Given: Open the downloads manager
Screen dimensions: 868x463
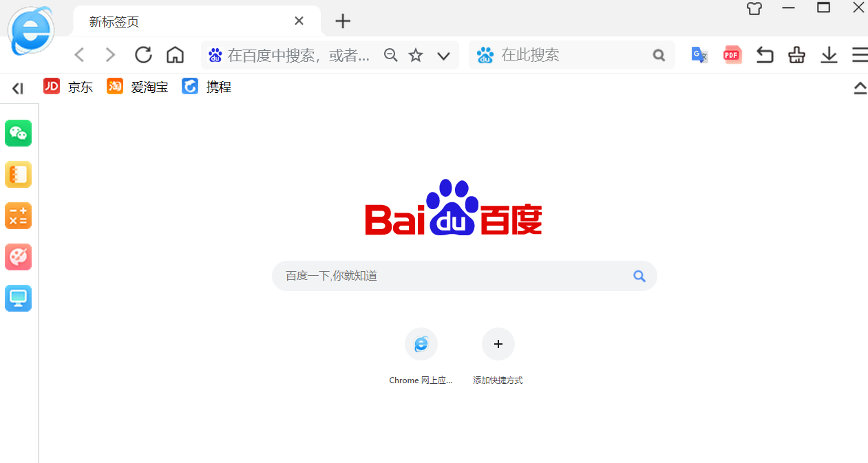Looking at the screenshot, I should [x=829, y=55].
